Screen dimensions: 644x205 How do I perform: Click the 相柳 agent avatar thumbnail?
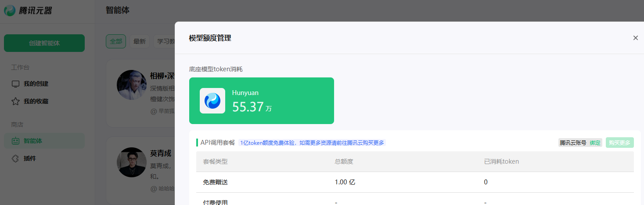pyautogui.click(x=132, y=85)
